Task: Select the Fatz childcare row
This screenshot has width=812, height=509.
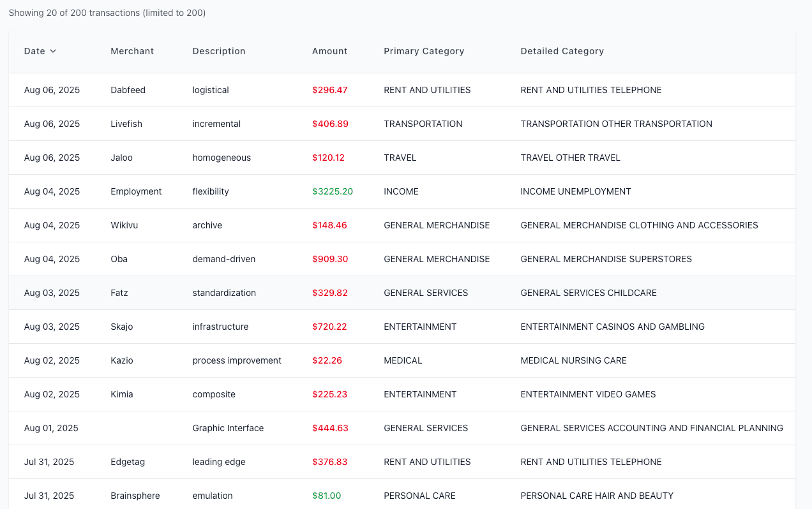Action: click(119, 293)
